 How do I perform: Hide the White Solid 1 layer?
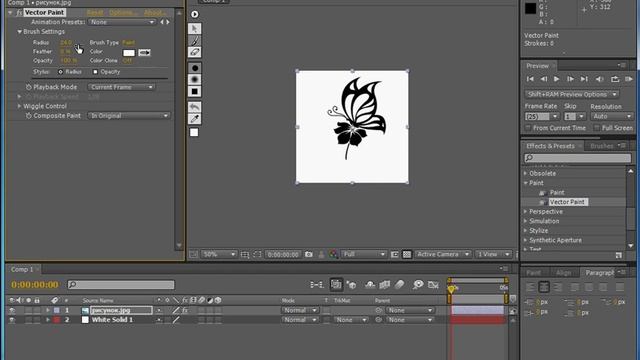point(12,320)
